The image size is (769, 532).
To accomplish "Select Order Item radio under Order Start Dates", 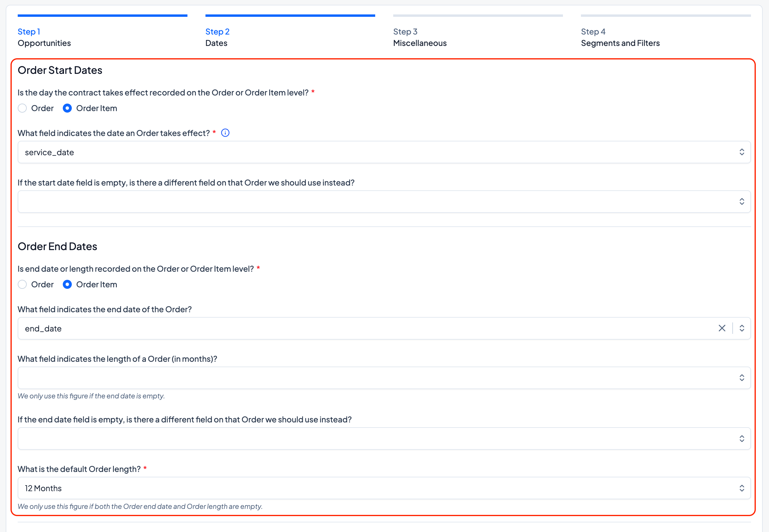I will pos(67,108).
